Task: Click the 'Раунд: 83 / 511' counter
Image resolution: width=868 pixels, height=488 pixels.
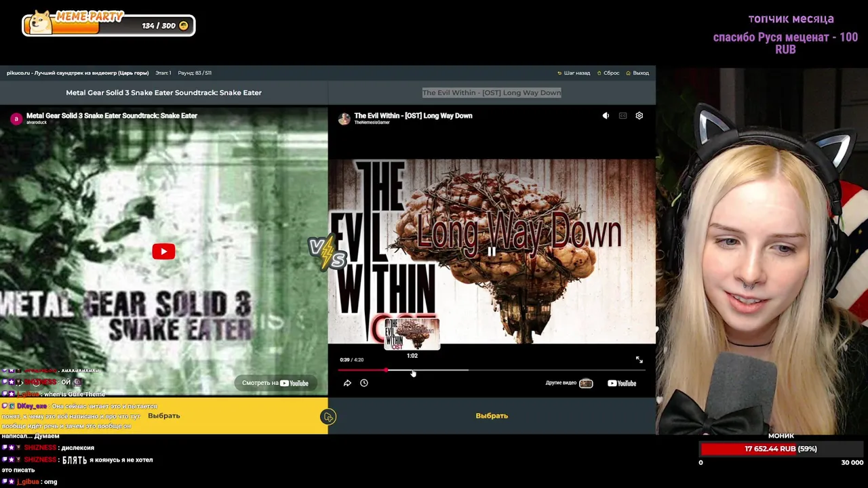Action: tap(195, 73)
